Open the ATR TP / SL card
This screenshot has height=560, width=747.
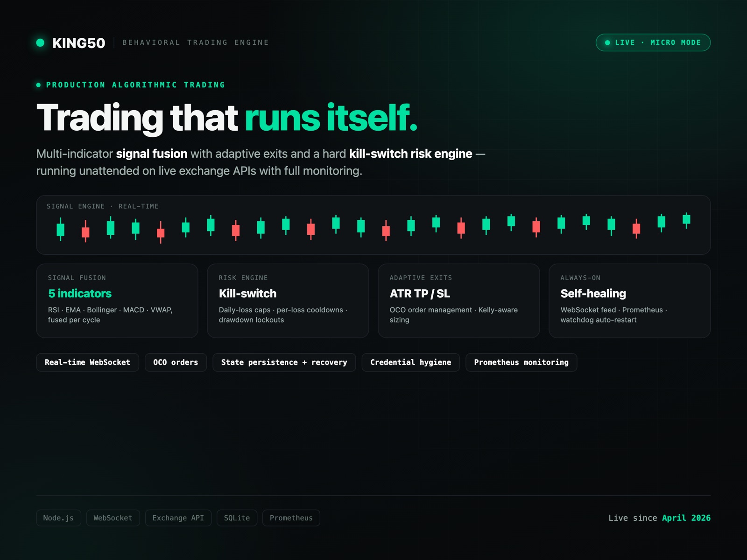point(459,301)
